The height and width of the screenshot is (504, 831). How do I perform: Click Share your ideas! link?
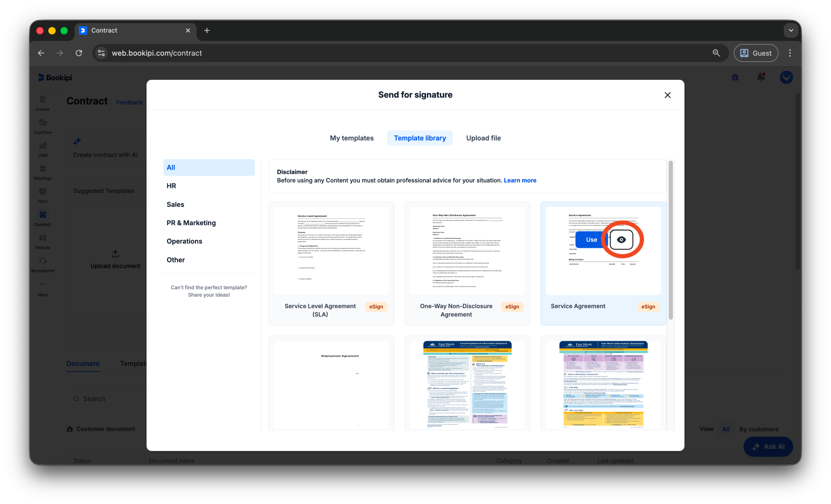click(209, 295)
